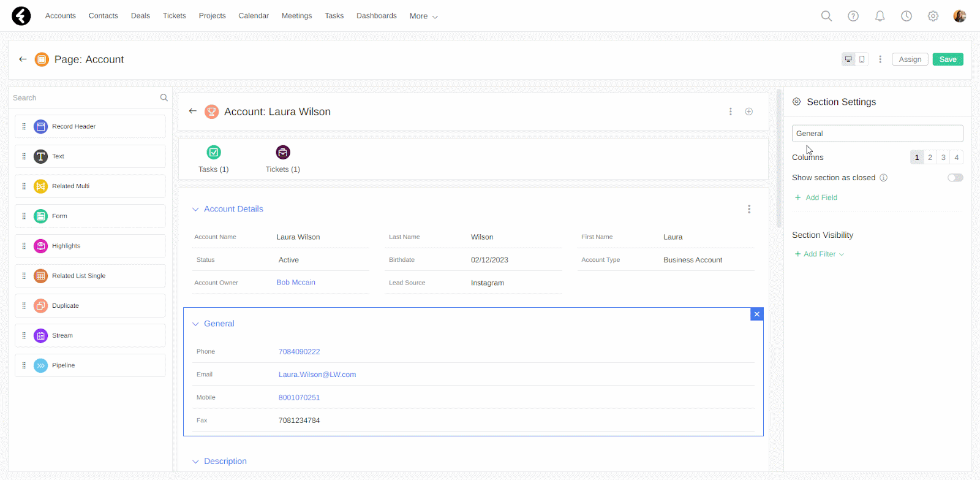This screenshot has height=480, width=980.
Task: Open record header three-dot menu
Action: 730,112
